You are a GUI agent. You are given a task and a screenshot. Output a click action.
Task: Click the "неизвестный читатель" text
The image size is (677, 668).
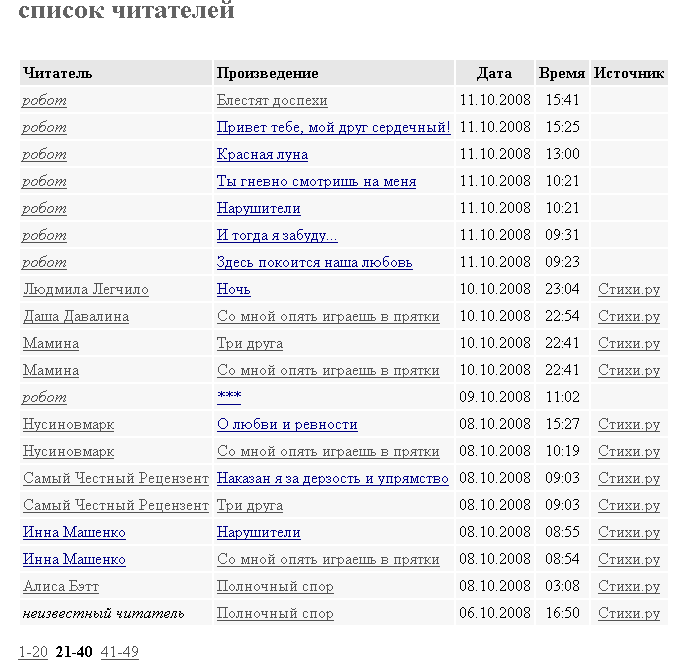click(104, 613)
